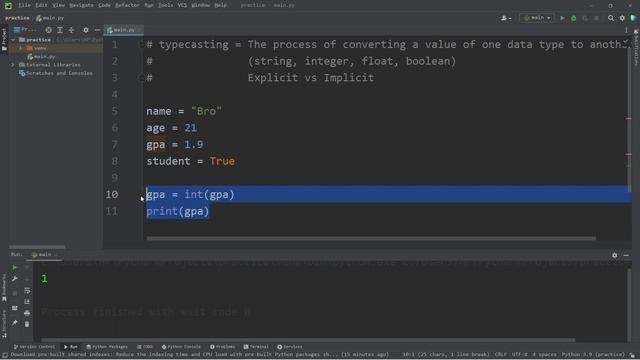Rerun main in the Run panel

coord(15,267)
